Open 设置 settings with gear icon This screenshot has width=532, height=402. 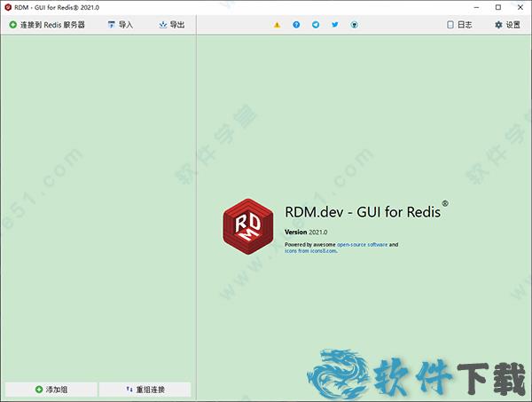pyautogui.click(x=507, y=25)
